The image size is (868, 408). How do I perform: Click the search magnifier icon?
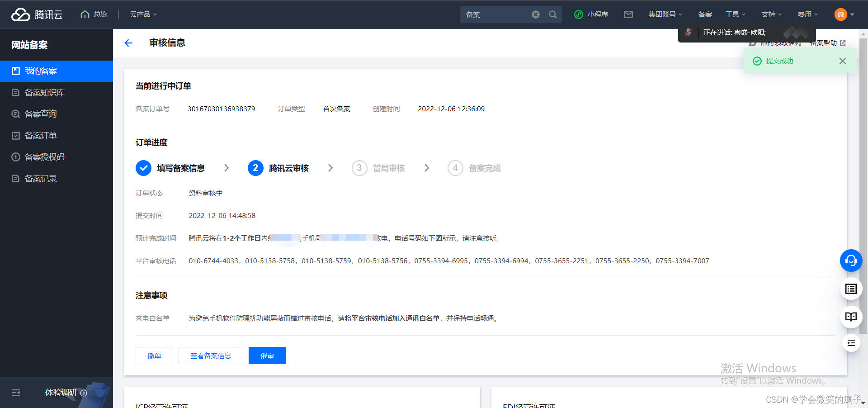tap(552, 14)
